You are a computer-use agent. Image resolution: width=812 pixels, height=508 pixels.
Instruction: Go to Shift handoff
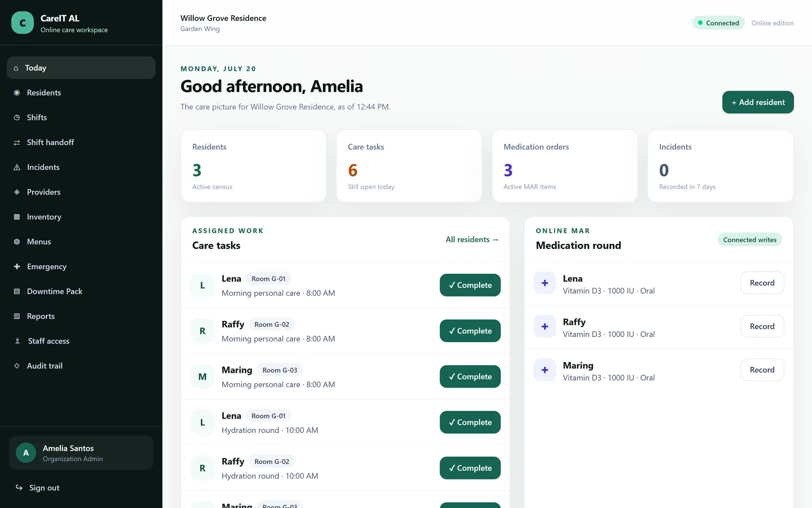pos(81,143)
